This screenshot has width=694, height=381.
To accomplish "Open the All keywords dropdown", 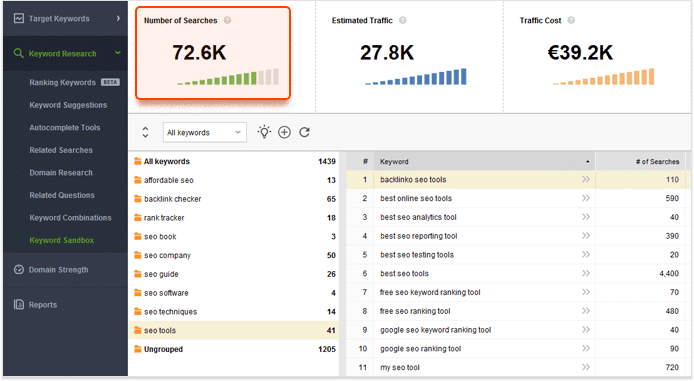I will point(205,132).
